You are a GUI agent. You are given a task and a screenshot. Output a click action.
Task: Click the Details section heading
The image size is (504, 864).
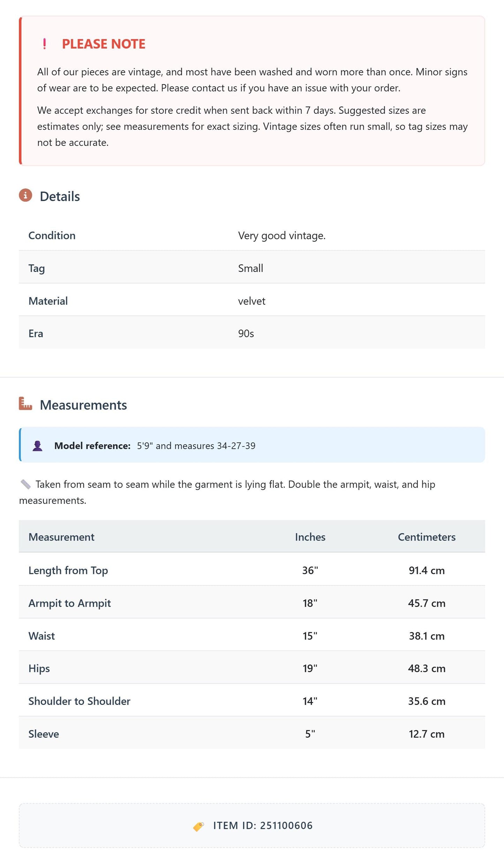tap(60, 196)
